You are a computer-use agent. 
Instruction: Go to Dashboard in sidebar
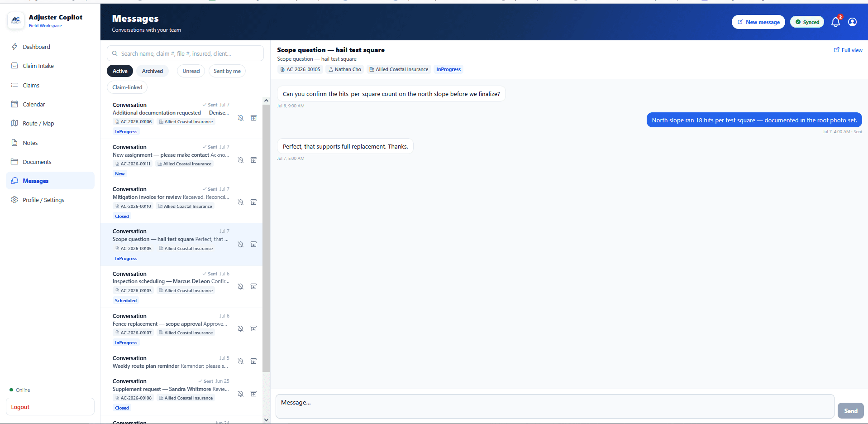pyautogui.click(x=50, y=47)
